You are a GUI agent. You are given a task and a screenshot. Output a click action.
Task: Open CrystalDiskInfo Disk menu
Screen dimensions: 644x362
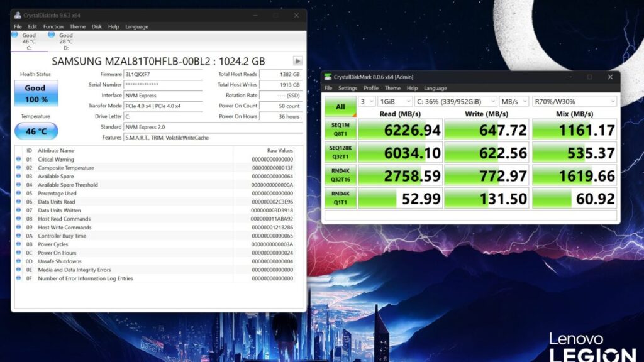[x=96, y=26]
